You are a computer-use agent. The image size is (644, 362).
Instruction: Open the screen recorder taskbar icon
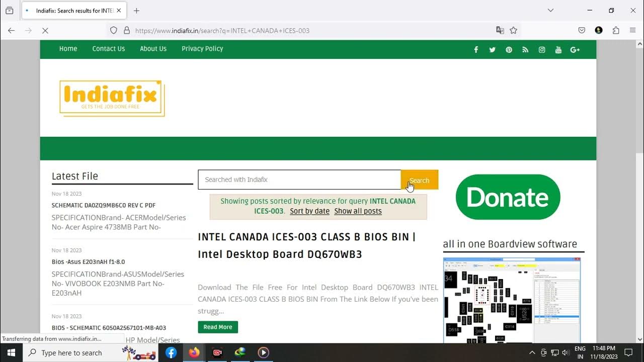[x=217, y=352]
